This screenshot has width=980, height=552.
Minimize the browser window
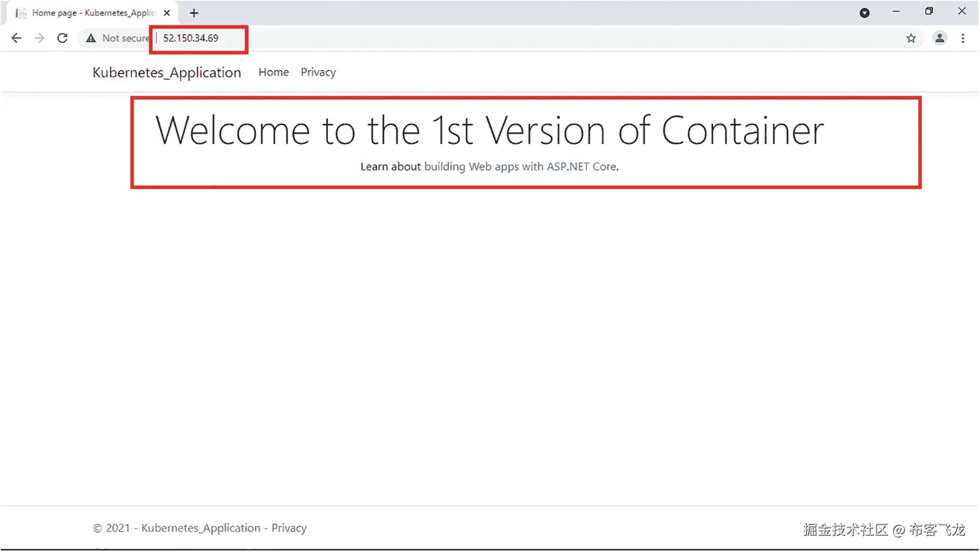tap(896, 11)
